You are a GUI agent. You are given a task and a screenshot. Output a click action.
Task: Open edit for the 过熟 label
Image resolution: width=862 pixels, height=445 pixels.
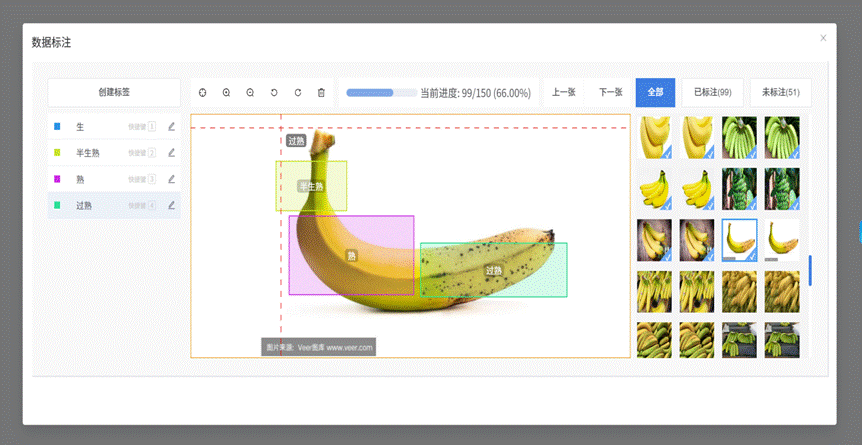point(171,205)
